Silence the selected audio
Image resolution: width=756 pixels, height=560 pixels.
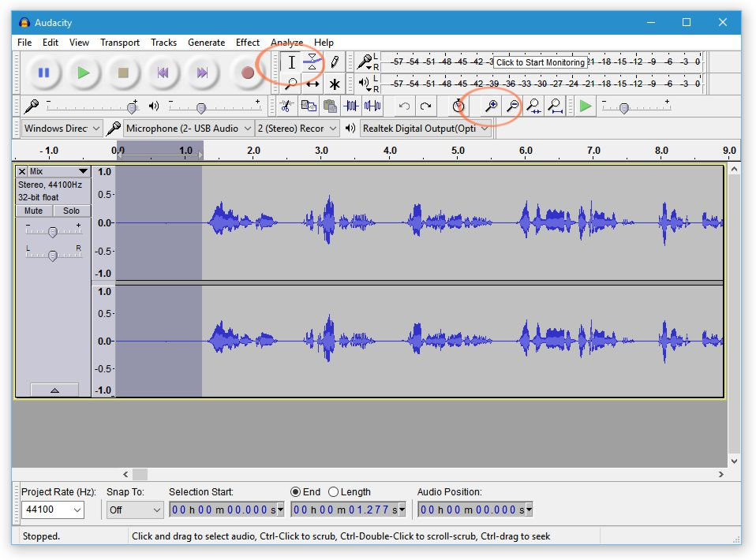372,106
